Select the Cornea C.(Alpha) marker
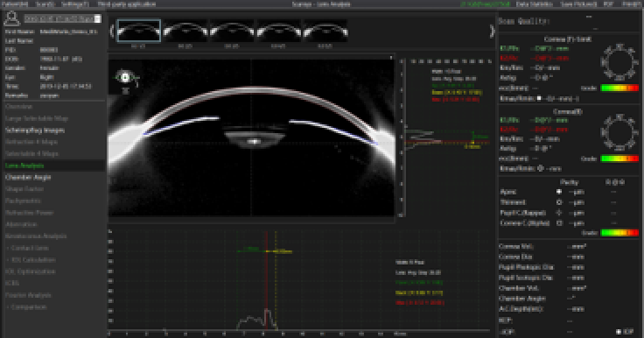The width and height of the screenshot is (644, 338). tap(559, 223)
